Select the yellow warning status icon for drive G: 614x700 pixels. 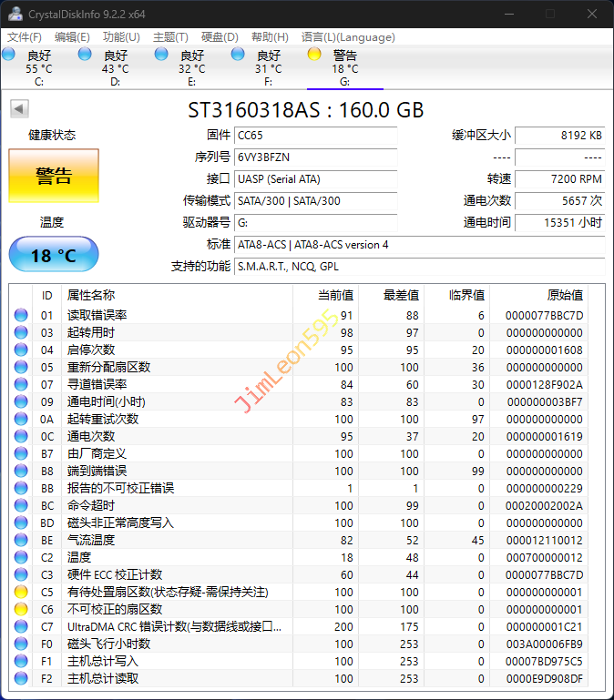(314, 55)
